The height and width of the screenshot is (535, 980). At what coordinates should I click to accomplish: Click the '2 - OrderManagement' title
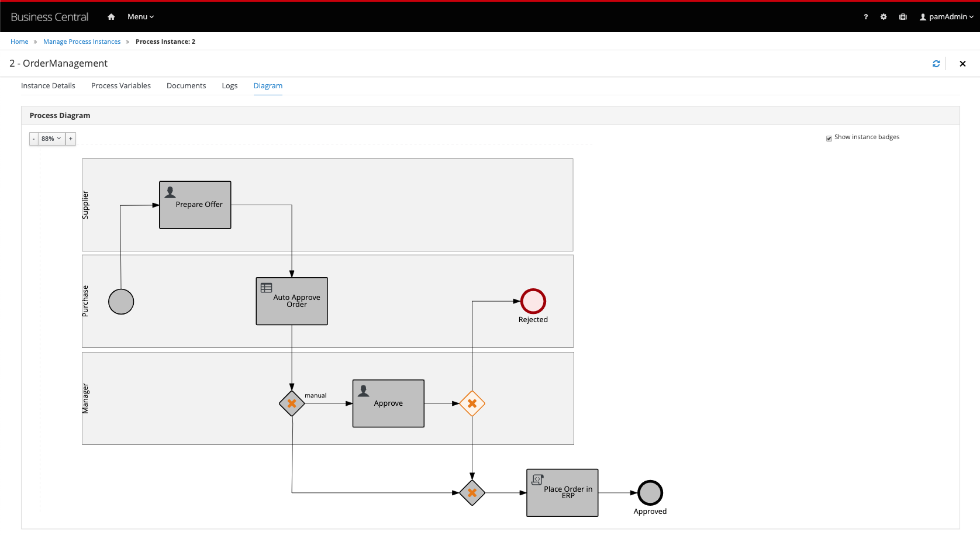[58, 63]
